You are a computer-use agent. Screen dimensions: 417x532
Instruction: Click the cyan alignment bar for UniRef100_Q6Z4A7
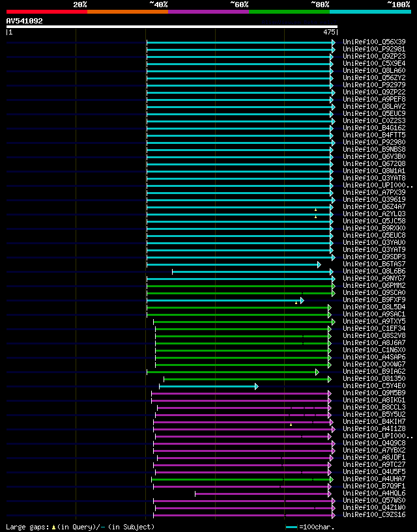point(240,207)
